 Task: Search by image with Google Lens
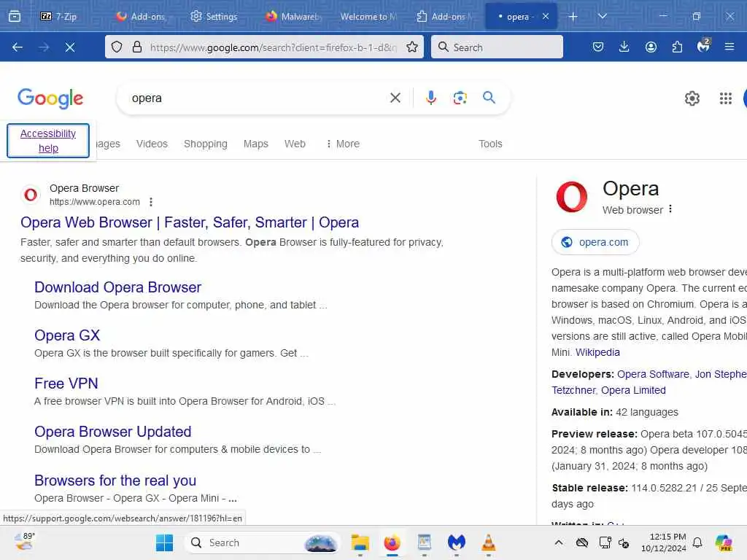[x=460, y=98]
